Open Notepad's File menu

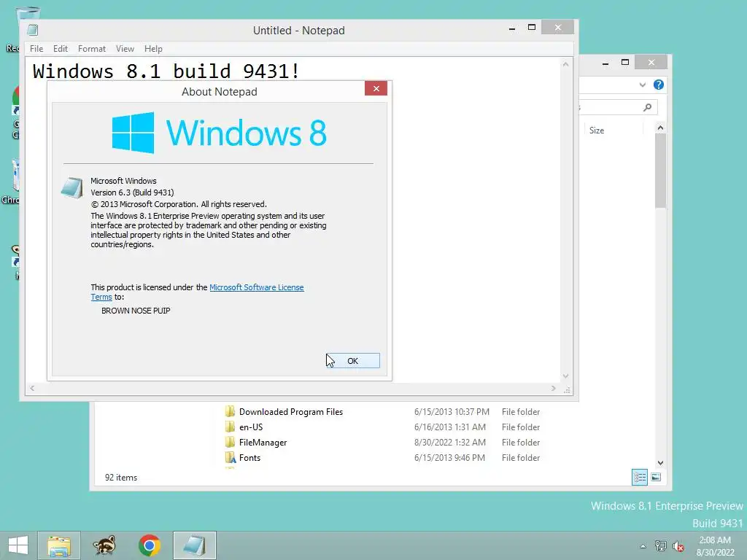36,49
